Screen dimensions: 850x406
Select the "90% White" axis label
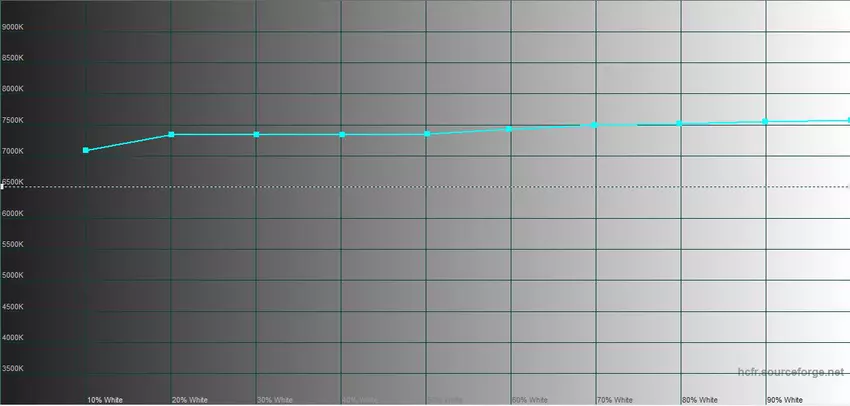click(784, 399)
